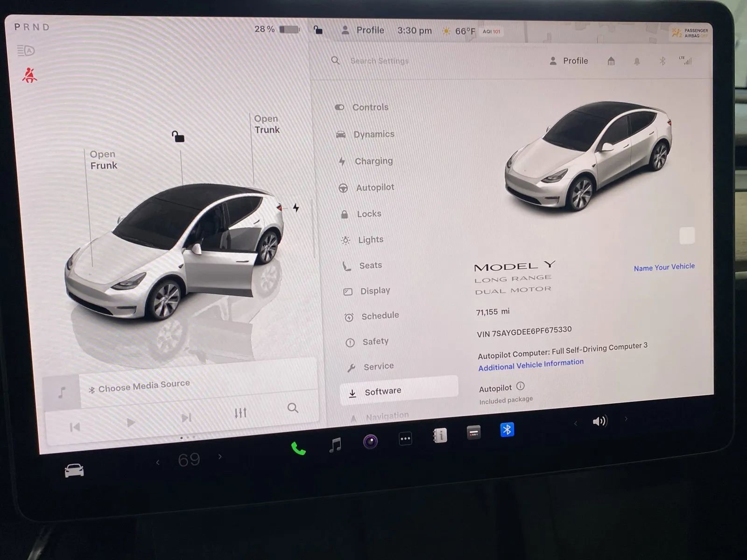Click the Name Your Vehicle link
Viewport: 747px width, 560px height.
(664, 267)
